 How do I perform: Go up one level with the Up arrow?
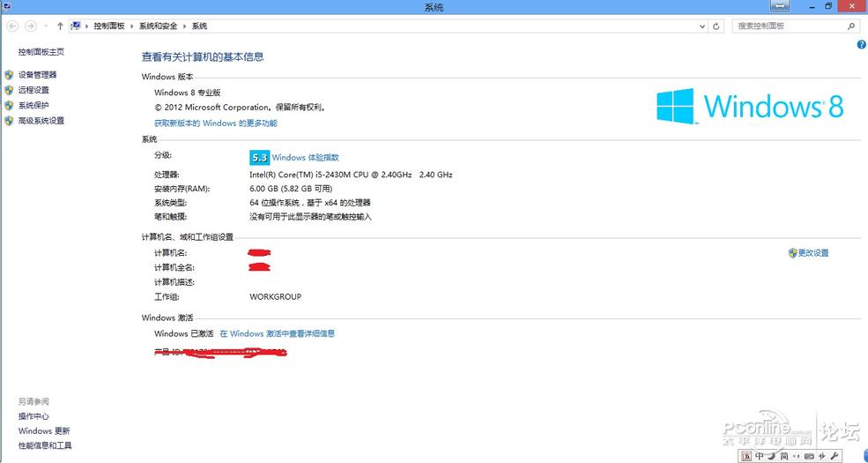point(60,26)
